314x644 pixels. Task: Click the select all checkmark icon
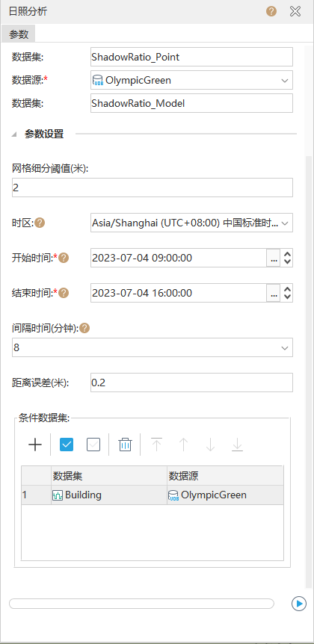[x=67, y=445]
